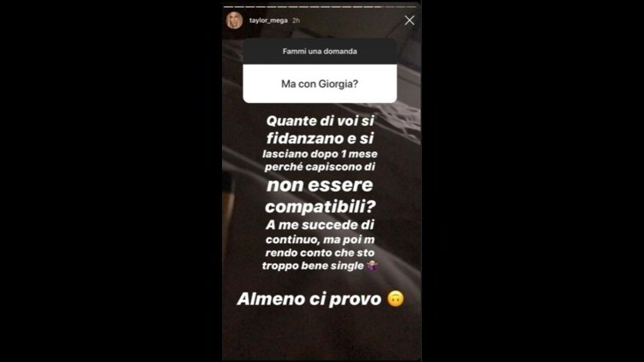Viewport: 644px width, 362px height.
Task: Tap the 'Fammi una domanda' sticker header
Action: (x=320, y=52)
